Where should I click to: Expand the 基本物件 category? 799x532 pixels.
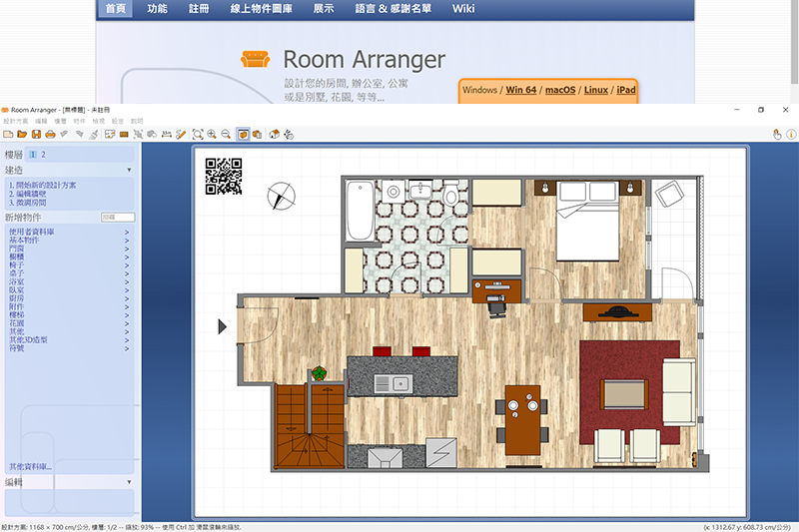click(x=69, y=241)
